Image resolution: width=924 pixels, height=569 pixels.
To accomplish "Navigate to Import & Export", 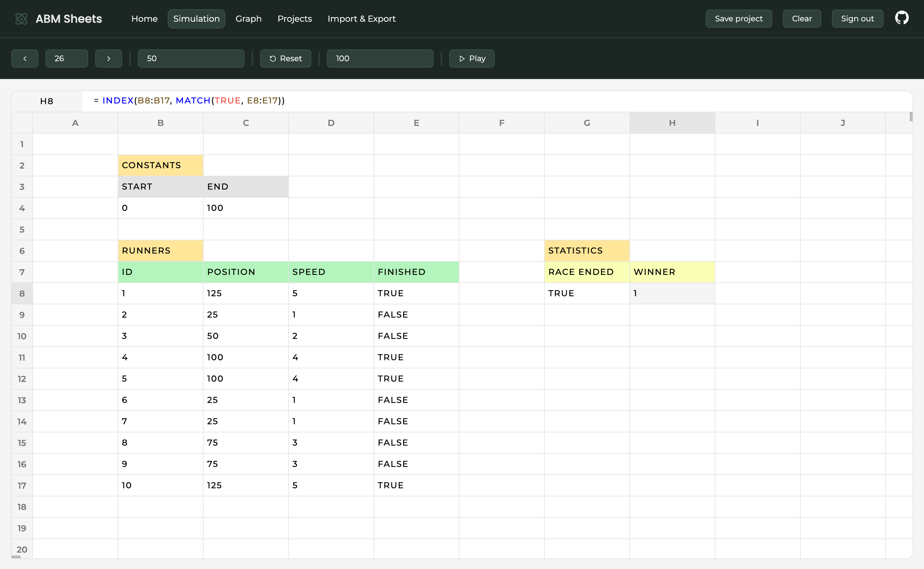I will tap(361, 19).
